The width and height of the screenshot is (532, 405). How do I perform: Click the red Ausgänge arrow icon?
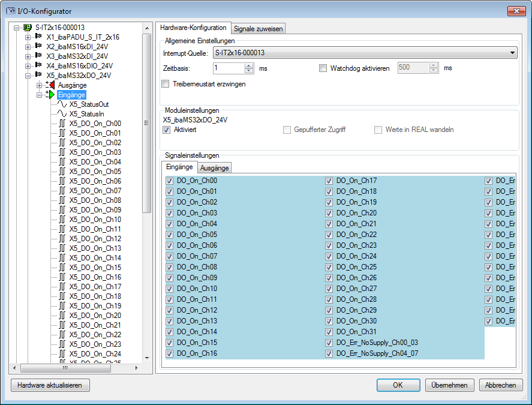point(50,85)
